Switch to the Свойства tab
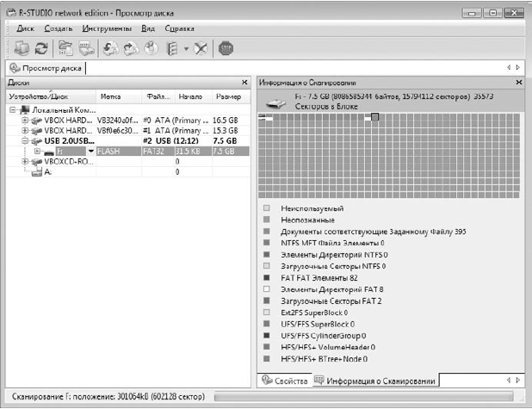This screenshot has height=409, width=532. (x=285, y=381)
